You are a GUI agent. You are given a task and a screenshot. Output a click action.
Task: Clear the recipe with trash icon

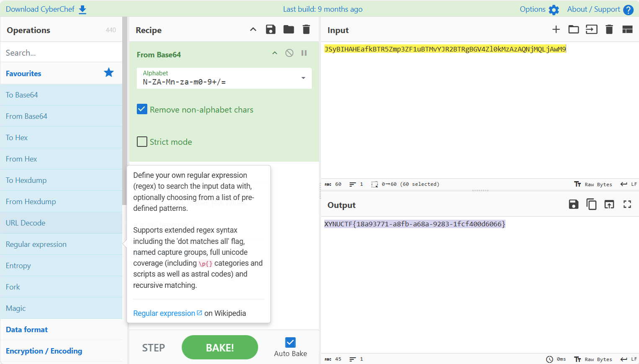tap(306, 29)
